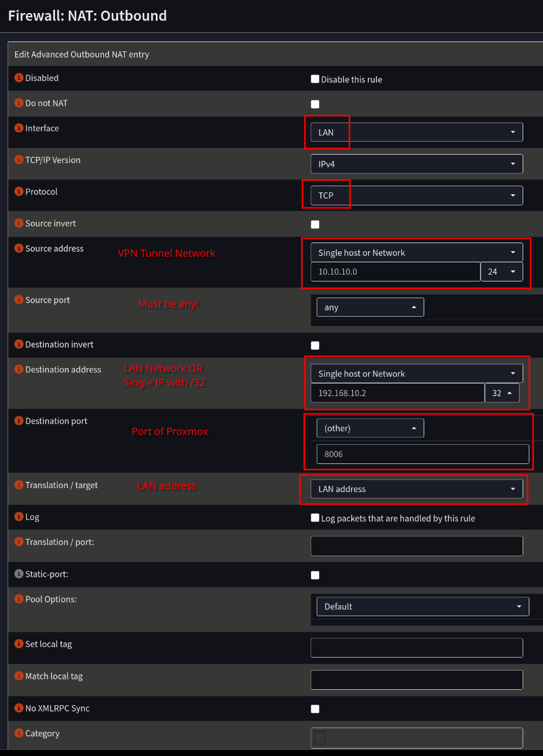Open the Translation target LAN address dropdown

416,489
